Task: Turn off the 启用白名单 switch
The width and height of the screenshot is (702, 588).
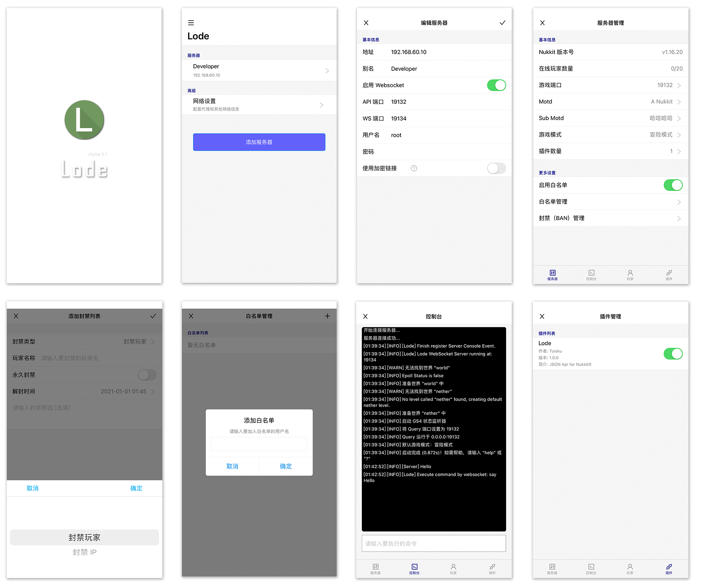Action: (x=673, y=185)
